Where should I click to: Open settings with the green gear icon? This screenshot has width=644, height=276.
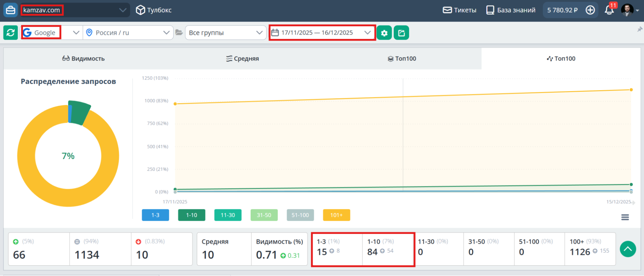coord(384,33)
